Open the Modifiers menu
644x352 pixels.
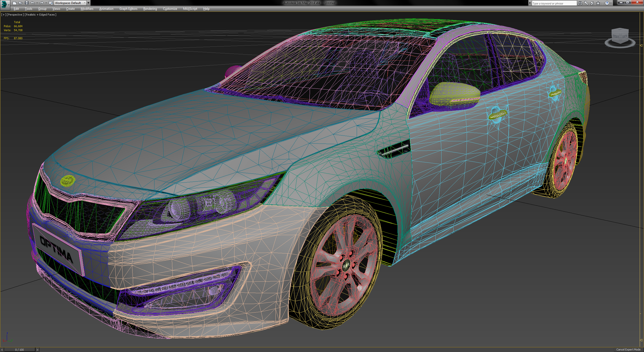tap(87, 9)
